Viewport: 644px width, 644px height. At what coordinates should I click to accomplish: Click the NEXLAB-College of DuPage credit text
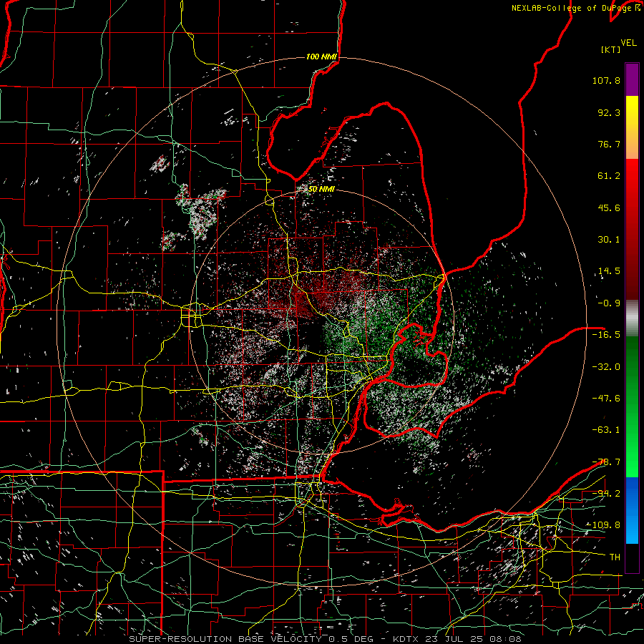[x=576, y=8]
